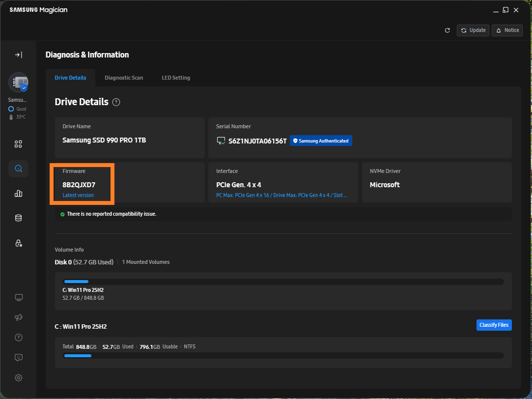Open the bar chart performance icon
Screen dimensions: 532x399
[18, 193]
